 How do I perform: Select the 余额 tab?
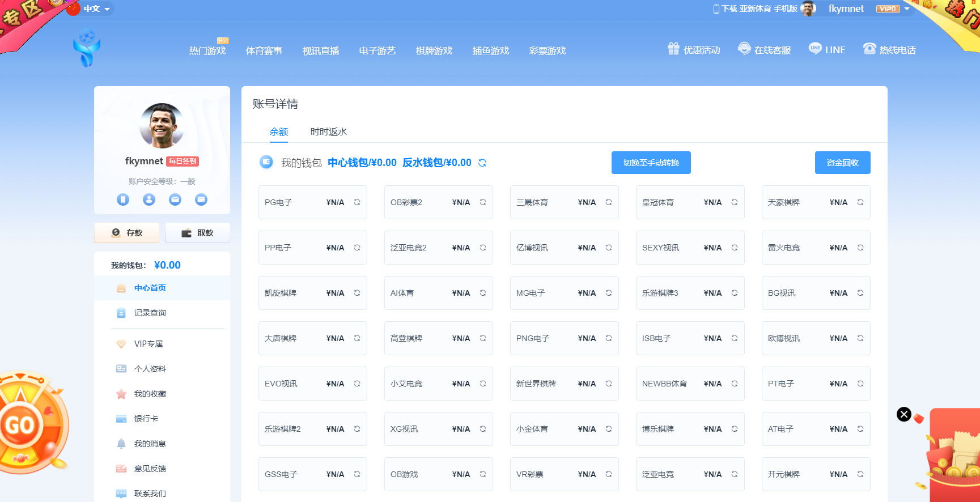coord(279,132)
